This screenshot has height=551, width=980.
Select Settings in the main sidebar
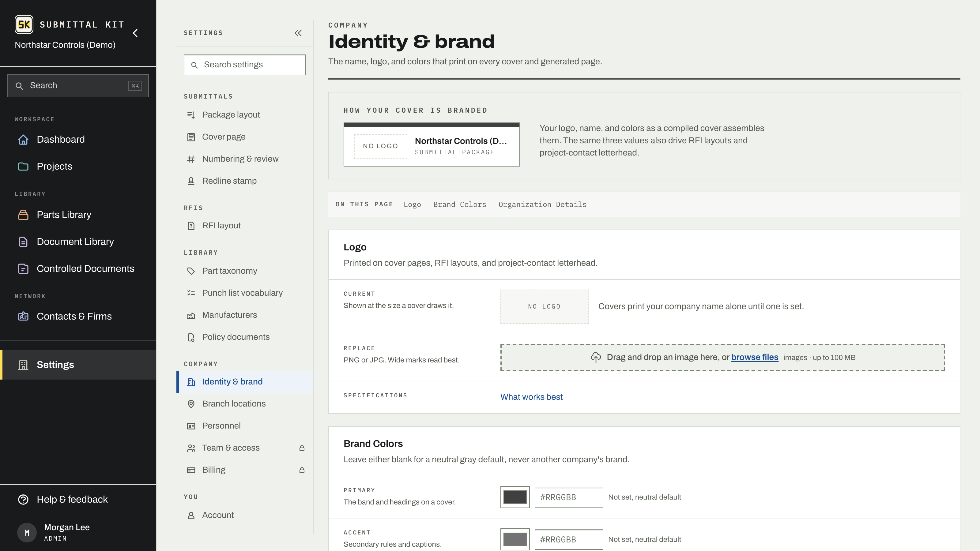pos(78,365)
